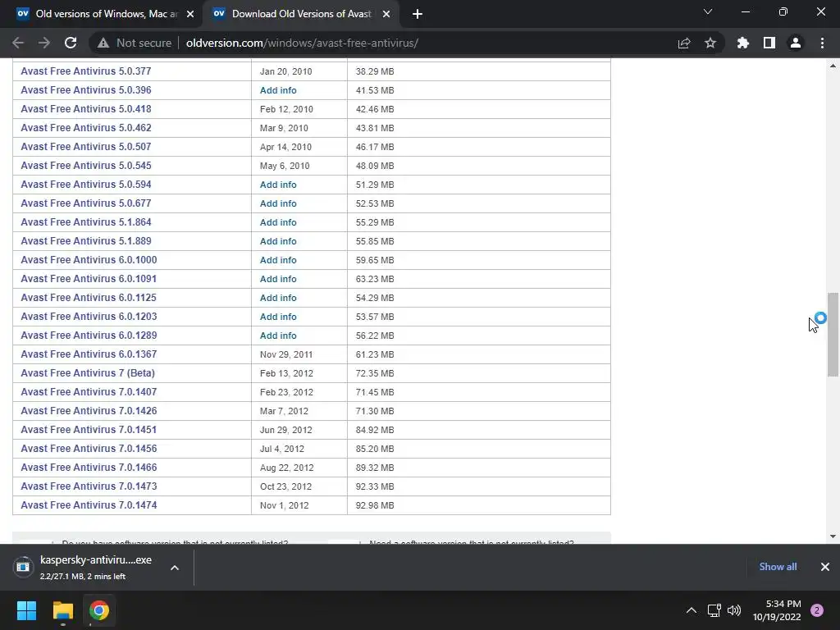
Task: Click Add info for version 6.0.1289
Action: point(278,336)
